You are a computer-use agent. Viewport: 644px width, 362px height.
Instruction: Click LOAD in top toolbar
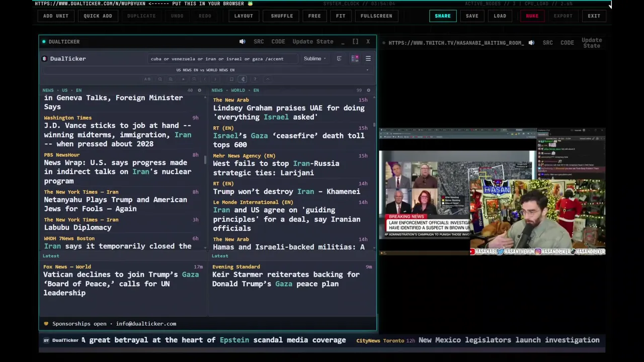tap(500, 16)
